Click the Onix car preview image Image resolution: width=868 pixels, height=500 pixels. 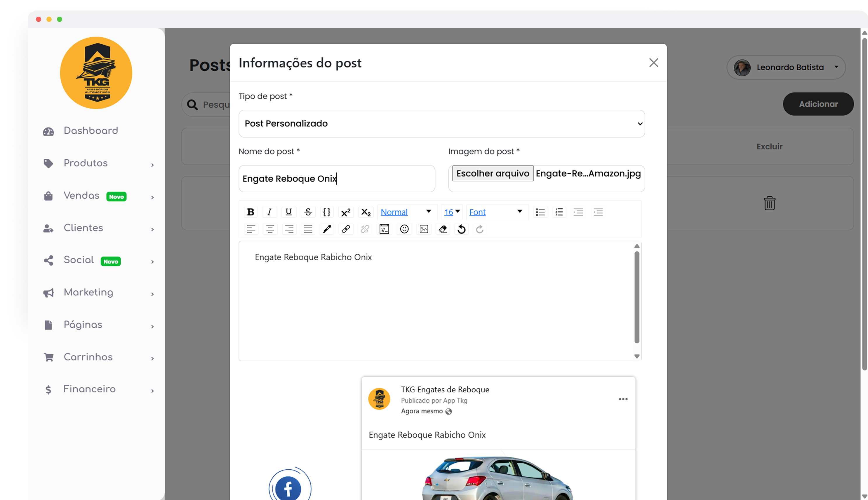[x=498, y=475]
